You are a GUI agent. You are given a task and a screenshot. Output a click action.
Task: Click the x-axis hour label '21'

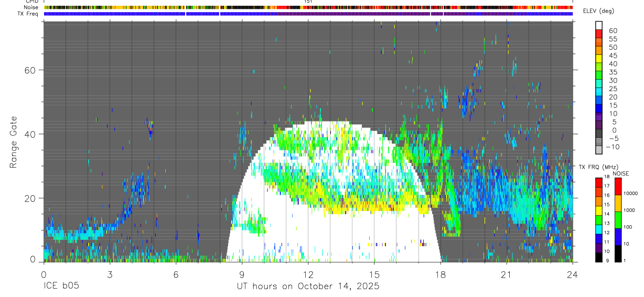(507, 274)
